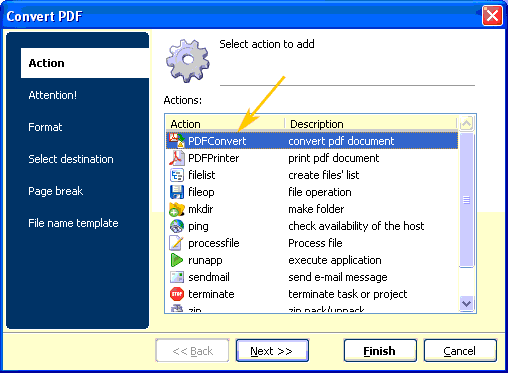Select the processfile action name

point(214,243)
